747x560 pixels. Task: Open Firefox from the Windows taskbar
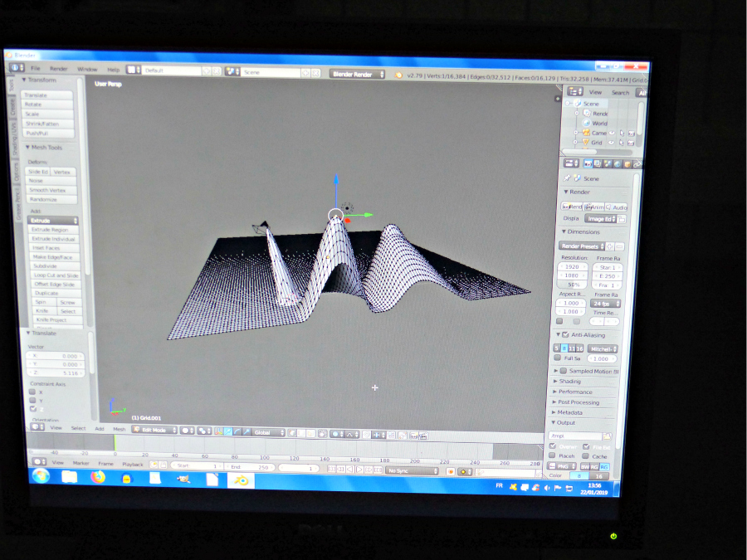click(x=98, y=477)
